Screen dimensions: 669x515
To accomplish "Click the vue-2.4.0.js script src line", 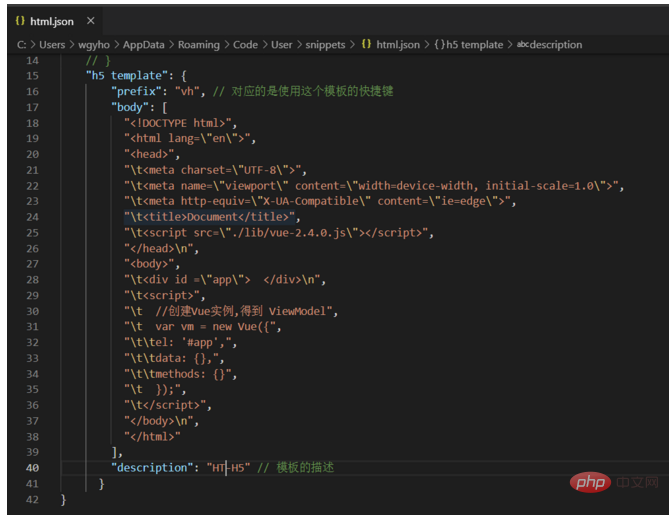I will coord(276,233).
